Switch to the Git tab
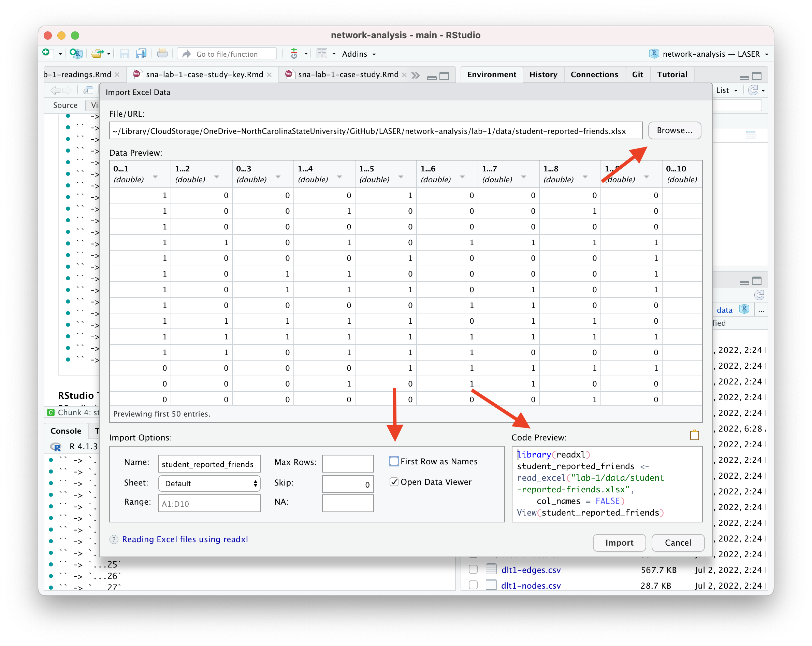Viewport: 812px width, 646px height. 637,74
